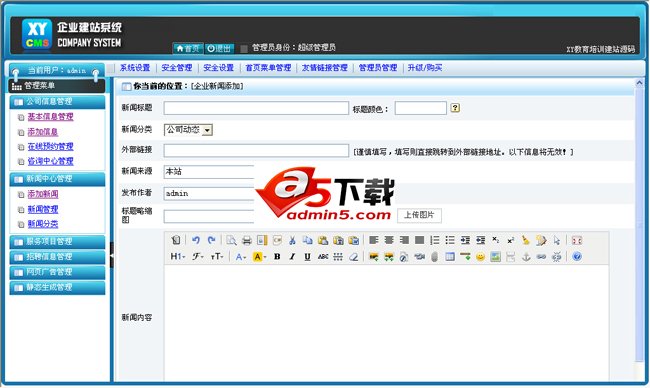Apply superscript formatting
Screen dimensions: 650x388
pyautogui.click(x=511, y=240)
